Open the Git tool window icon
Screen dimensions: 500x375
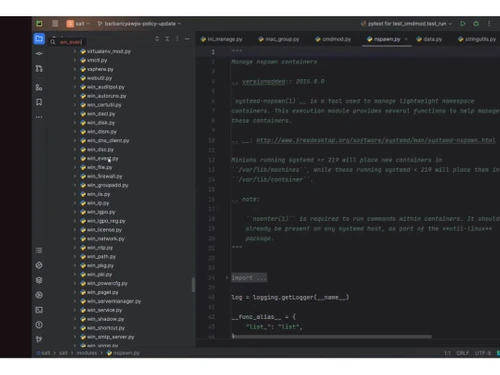pyautogui.click(x=39, y=339)
